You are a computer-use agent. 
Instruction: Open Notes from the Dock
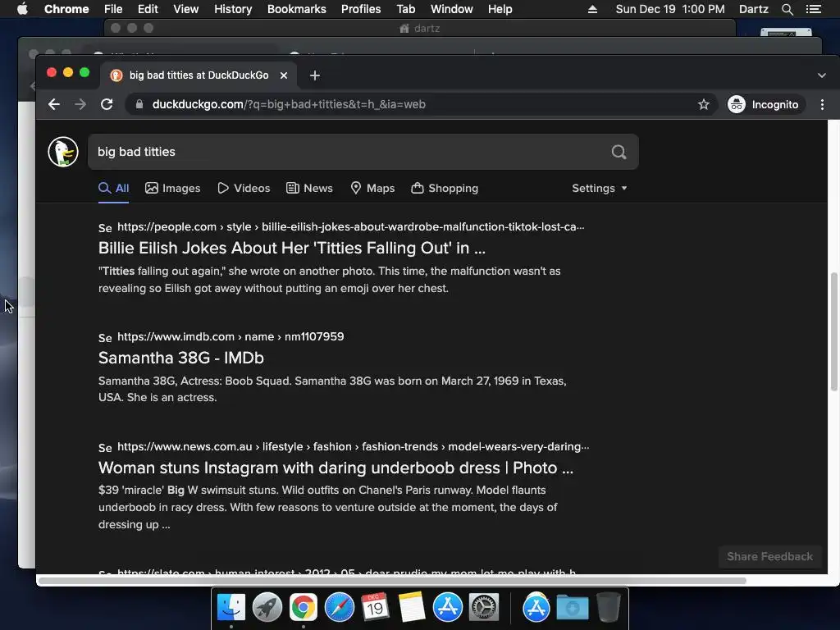411,608
